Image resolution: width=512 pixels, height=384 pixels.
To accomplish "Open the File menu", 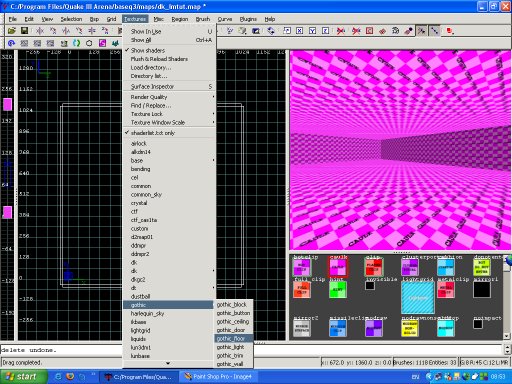I will (13, 19).
